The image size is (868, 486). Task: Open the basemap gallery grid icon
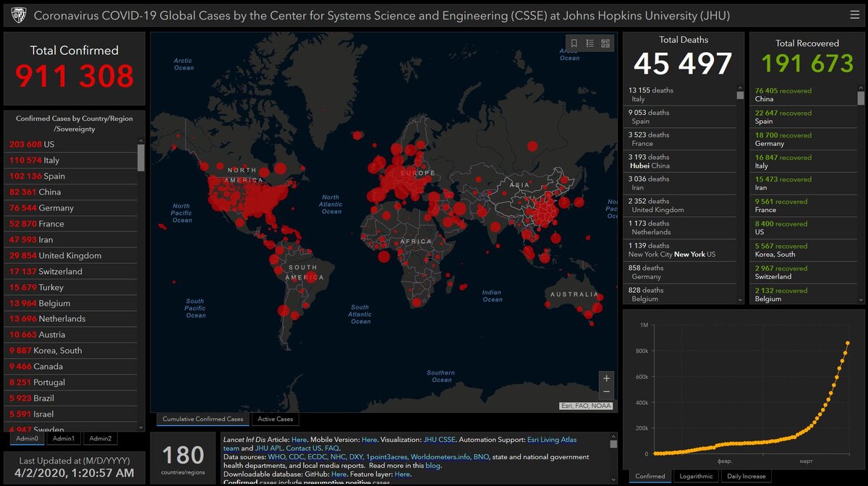(x=605, y=43)
